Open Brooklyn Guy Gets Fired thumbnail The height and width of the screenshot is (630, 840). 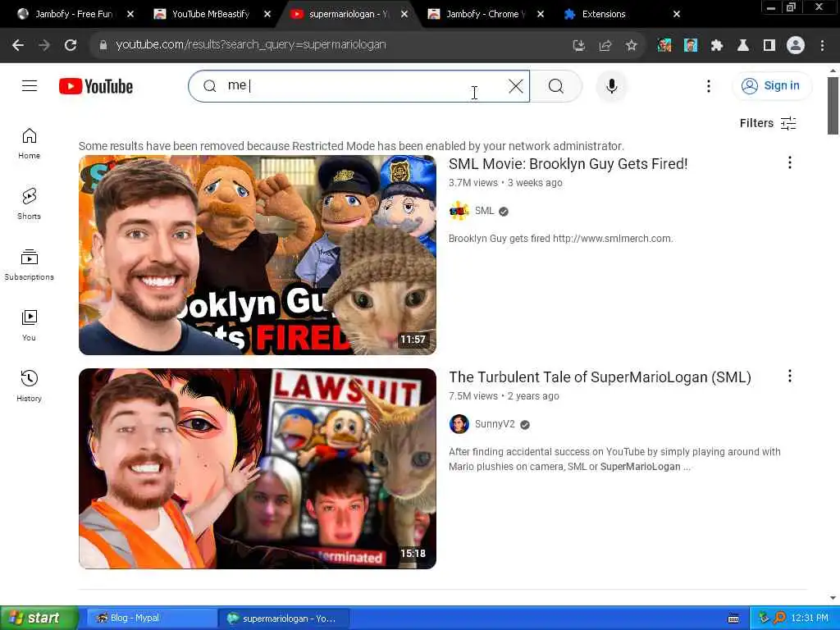click(x=257, y=255)
